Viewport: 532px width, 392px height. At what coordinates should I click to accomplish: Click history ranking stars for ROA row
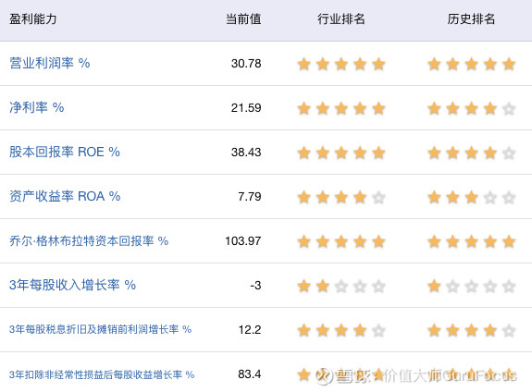[472, 197]
